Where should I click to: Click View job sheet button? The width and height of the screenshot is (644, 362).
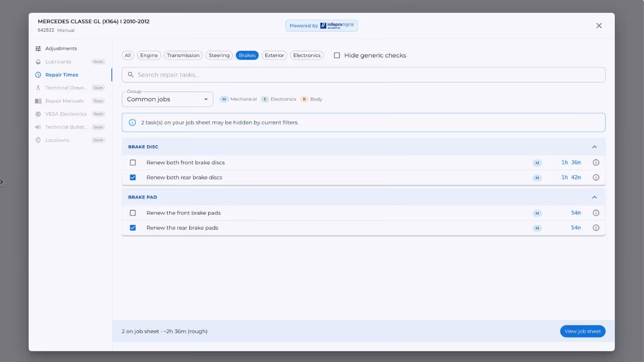[583, 331]
